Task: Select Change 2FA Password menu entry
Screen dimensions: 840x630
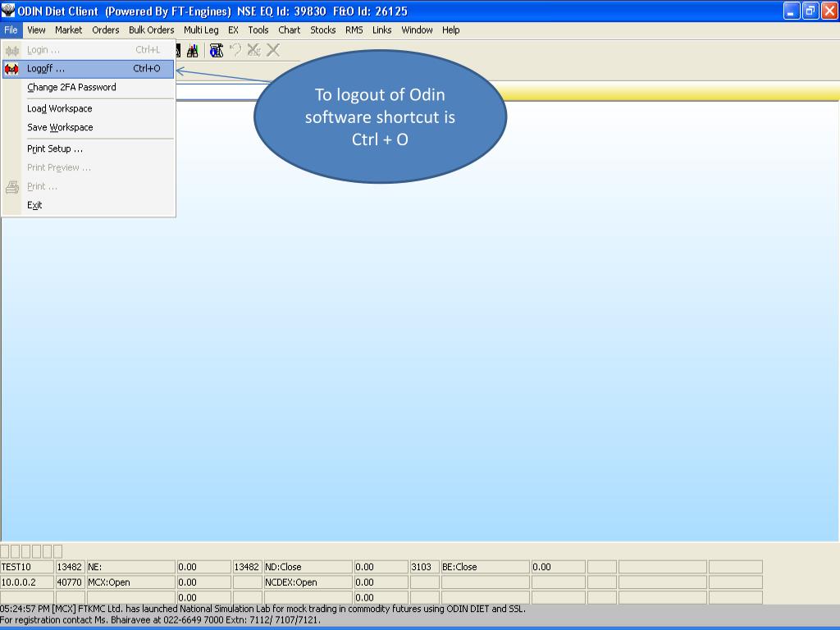Action: click(89, 87)
